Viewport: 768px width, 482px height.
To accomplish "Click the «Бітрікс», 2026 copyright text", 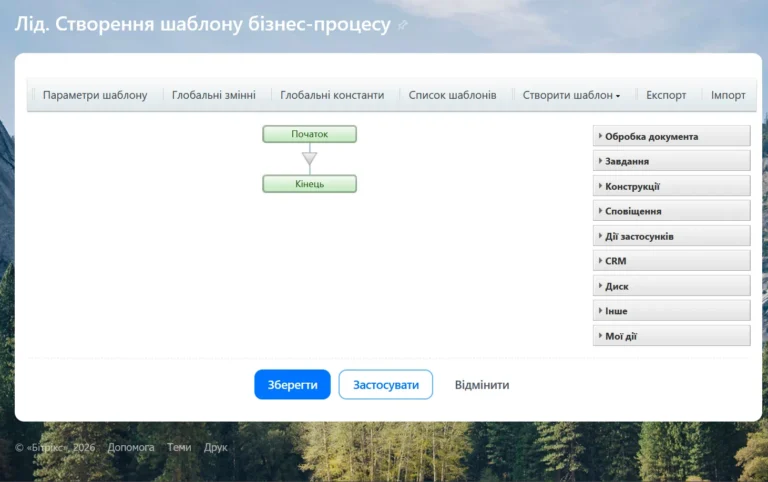I will point(55,447).
